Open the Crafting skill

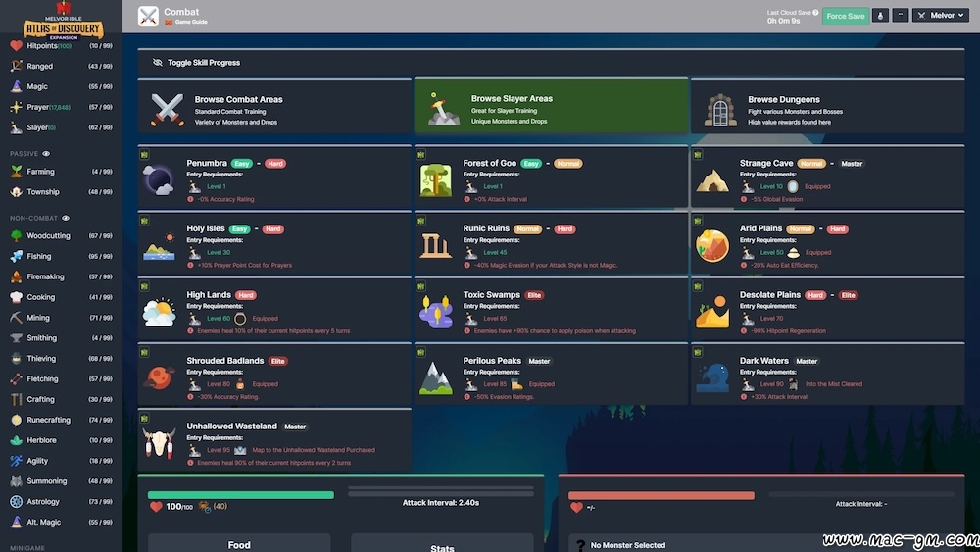(61, 399)
